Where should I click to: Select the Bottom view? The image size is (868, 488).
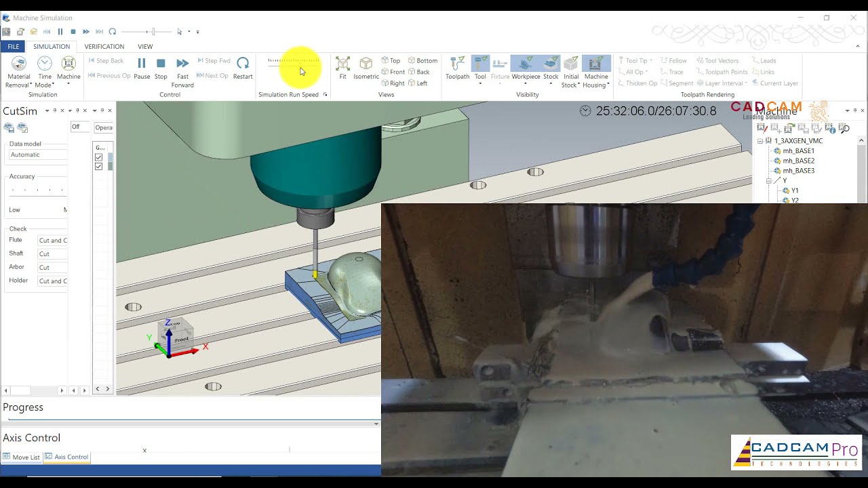[422, 61]
